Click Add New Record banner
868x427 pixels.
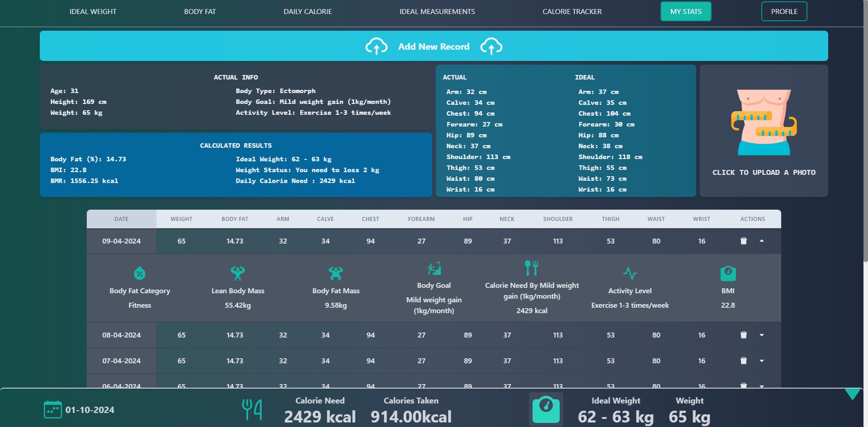point(434,46)
